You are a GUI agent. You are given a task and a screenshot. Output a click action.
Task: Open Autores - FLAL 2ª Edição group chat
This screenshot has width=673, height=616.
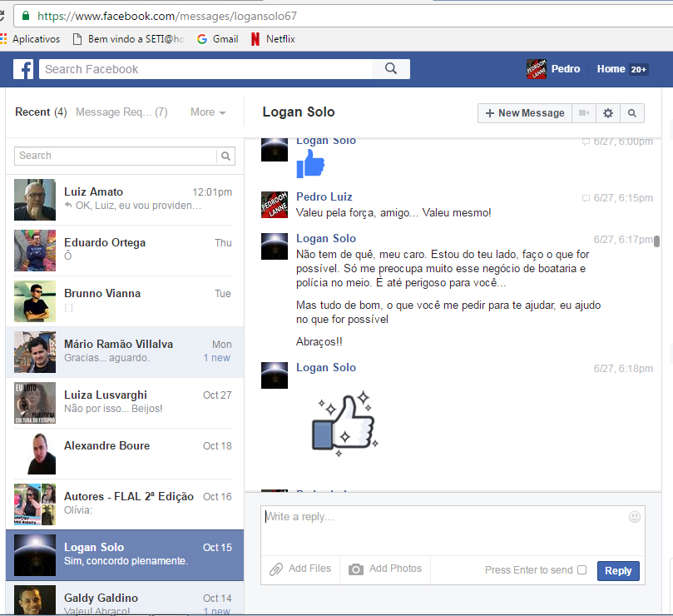pyautogui.click(x=125, y=504)
